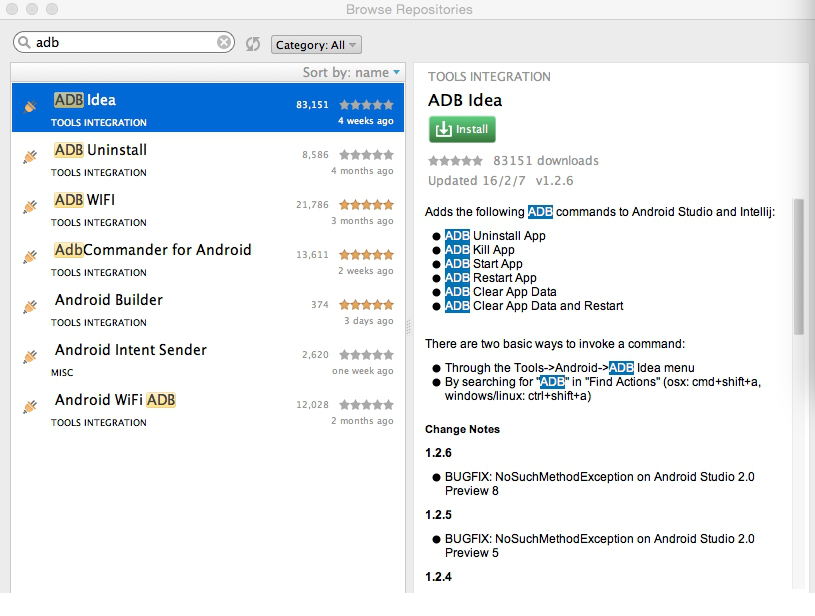Image resolution: width=815 pixels, height=616 pixels.
Task: Click ADB Idea's star rating in list
Action: point(366,105)
